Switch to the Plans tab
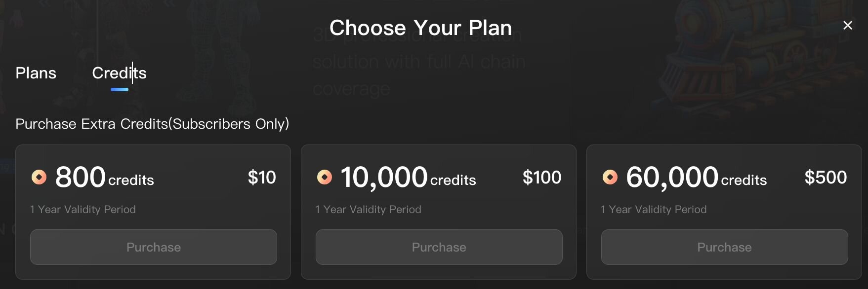Image resolution: width=868 pixels, height=289 pixels. (x=36, y=73)
